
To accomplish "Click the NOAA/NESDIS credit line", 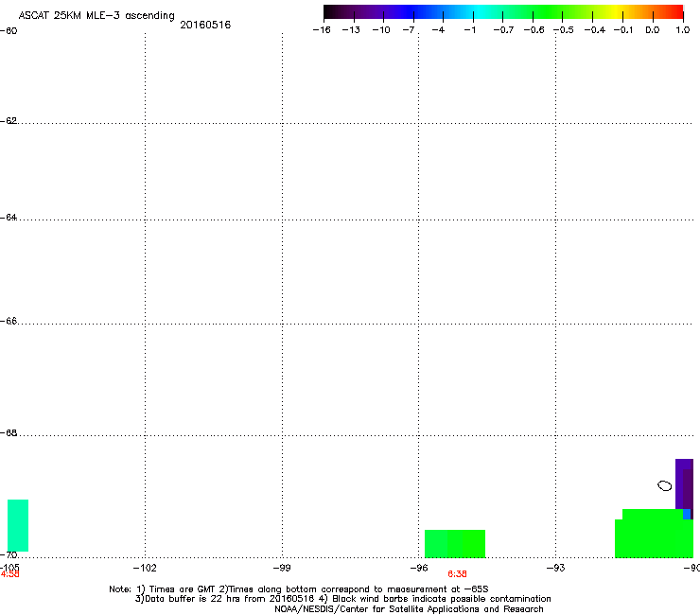I will 409,609.
